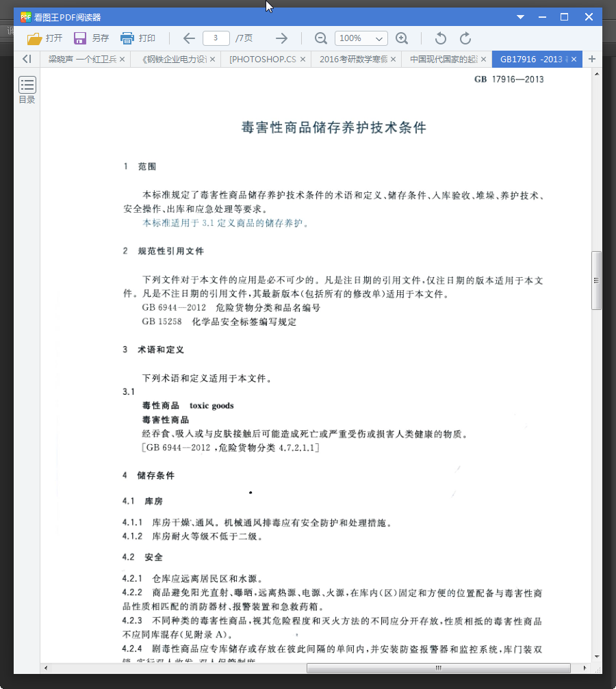This screenshot has width=616, height=689.
Task: Click the scroll right arrow
Action: pyautogui.click(x=585, y=668)
